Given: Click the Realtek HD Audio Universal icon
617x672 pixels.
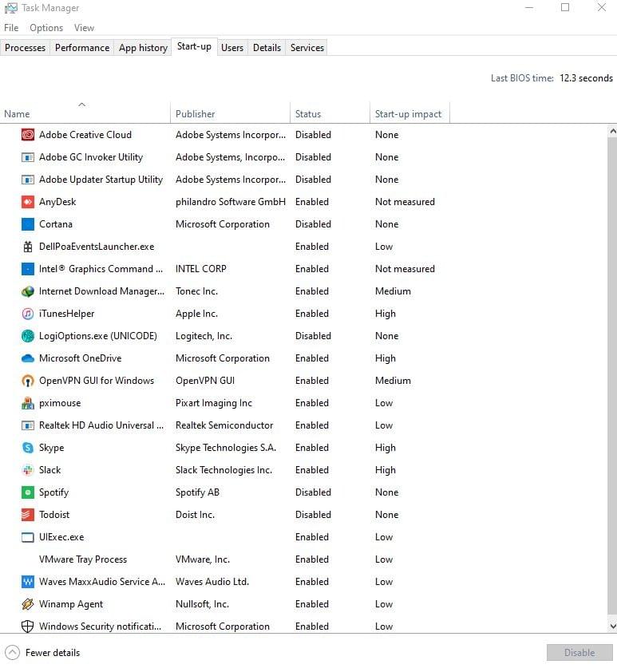Looking at the screenshot, I should pyautogui.click(x=28, y=425).
